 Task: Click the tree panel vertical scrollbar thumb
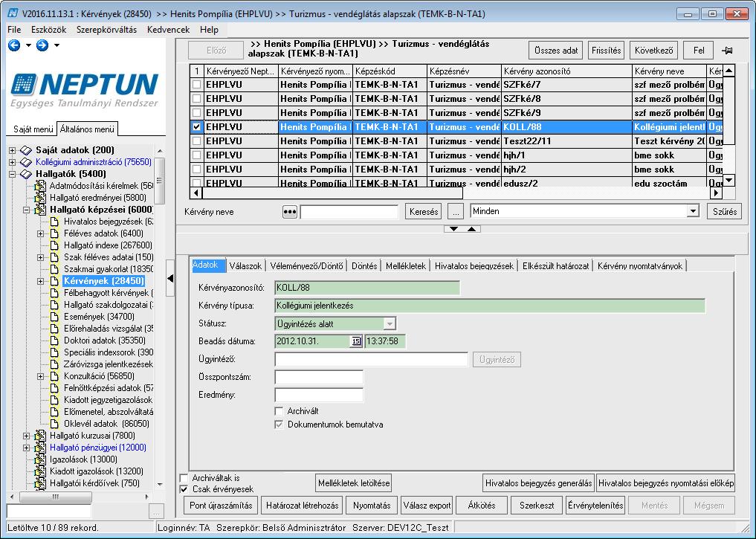[160, 181]
